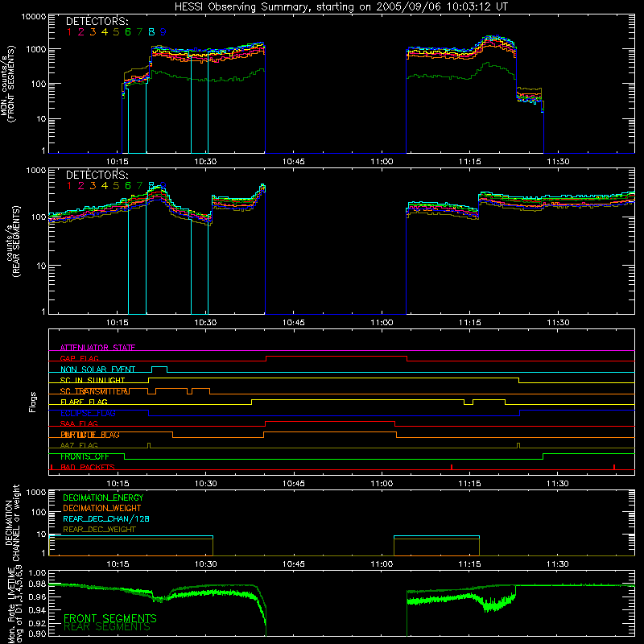Click the 10:15 time tick under Flags panel

point(118,484)
